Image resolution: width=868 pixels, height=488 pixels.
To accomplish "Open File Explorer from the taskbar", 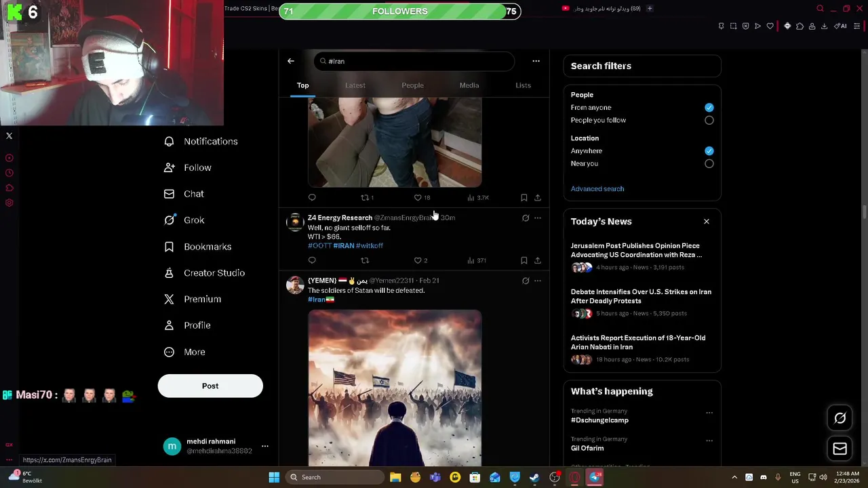I will point(395,477).
